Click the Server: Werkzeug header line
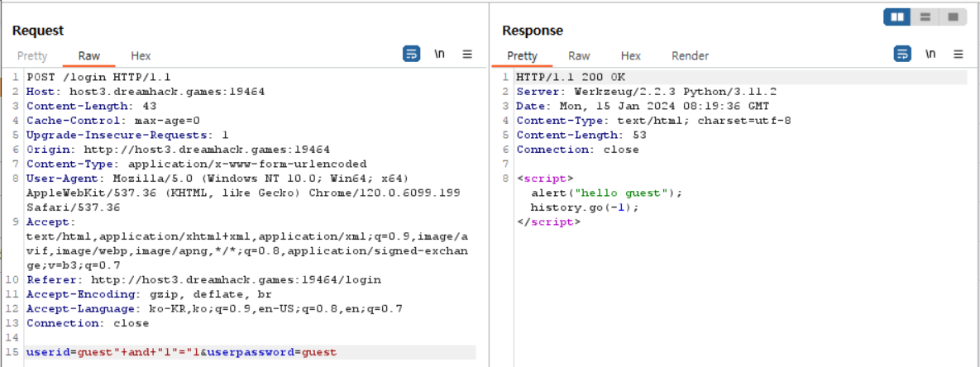Image resolution: width=980 pixels, height=367 pixels. [646, 91]
